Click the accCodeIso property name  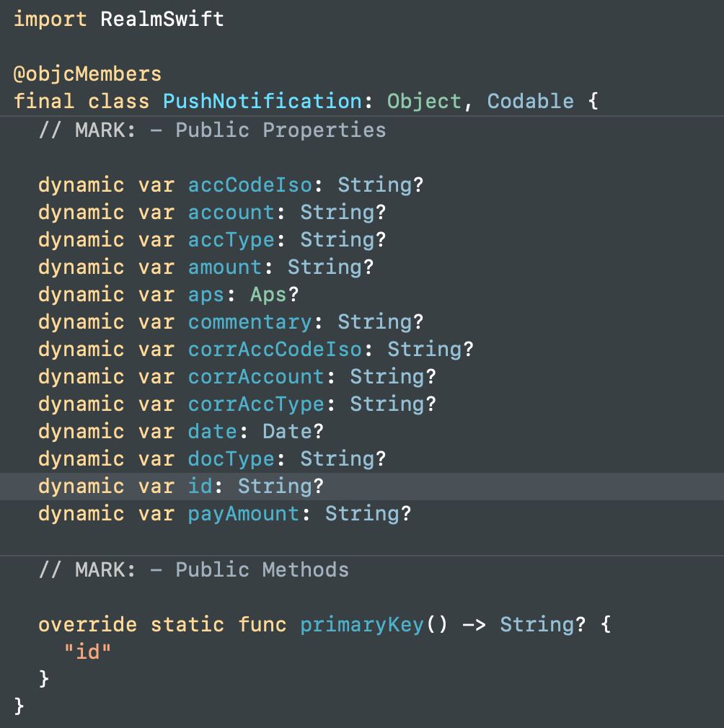(250, 185)
